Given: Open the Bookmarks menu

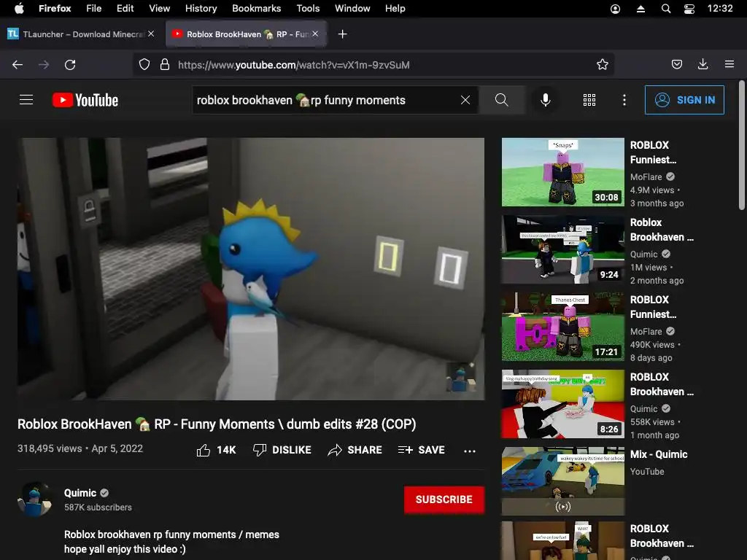Looking at the screenshot, I should click(256, 8).
